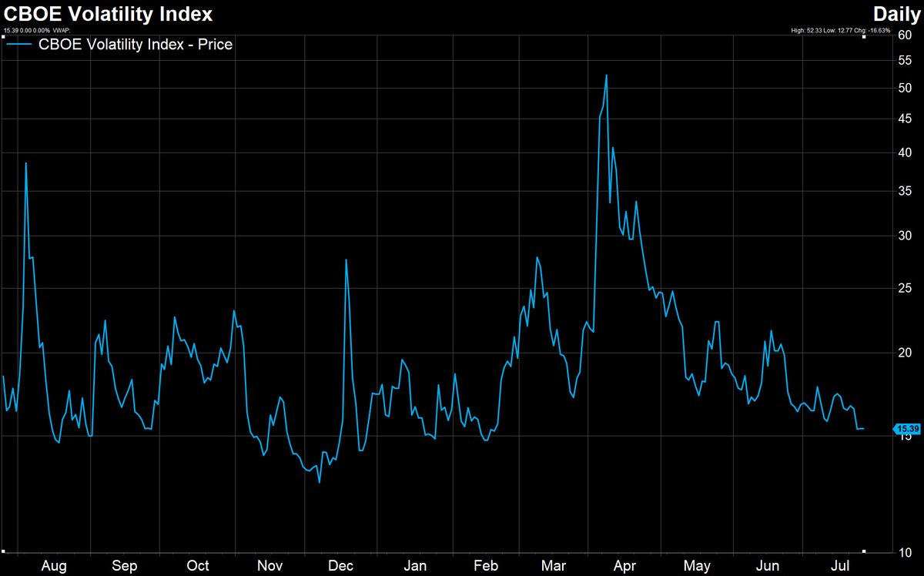
Task: Click the 10 value on price axis
Action: coord(905,552)
